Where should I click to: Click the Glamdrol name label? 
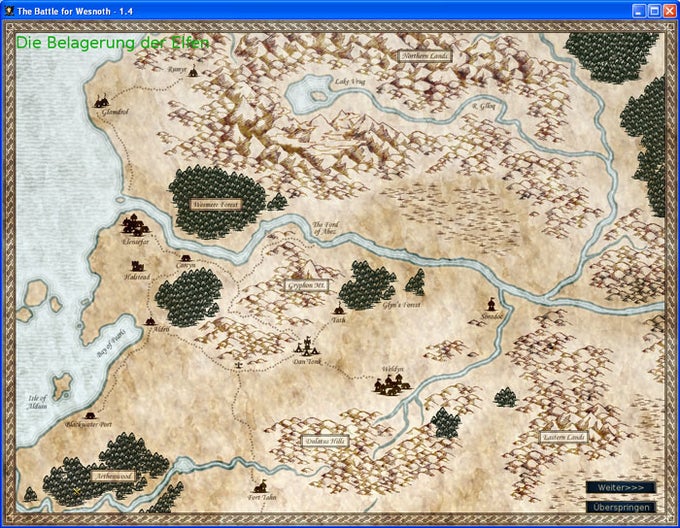coord(115,112)
